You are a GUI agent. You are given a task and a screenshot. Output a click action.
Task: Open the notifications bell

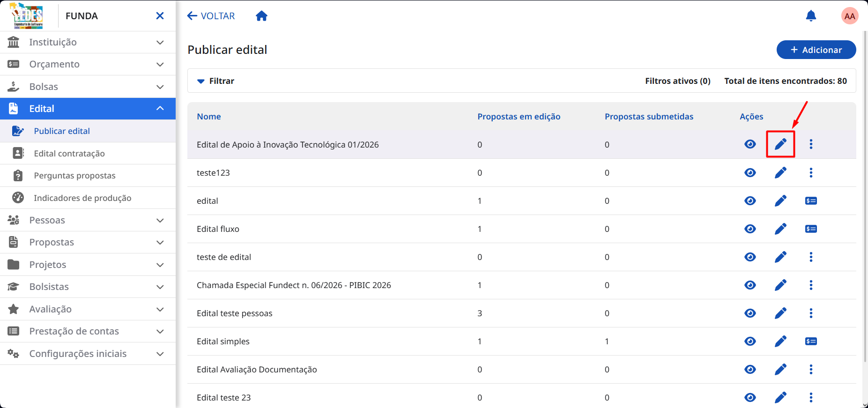point(811,16)
